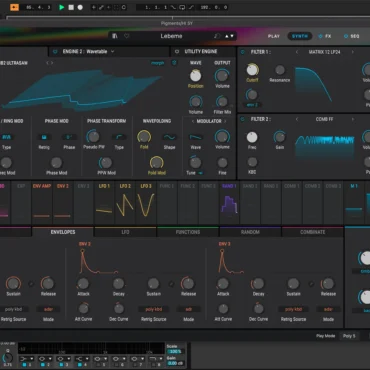Open EQ band 1 filter shape dropdown
The height and width of the screenshot is (370, 370).
click(x=26, y=359)
